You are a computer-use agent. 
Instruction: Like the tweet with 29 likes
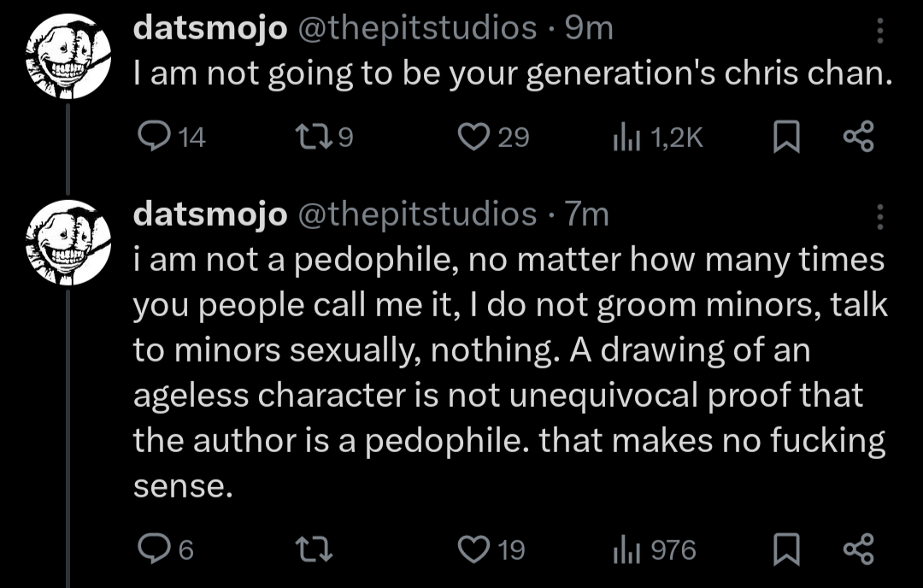pos(473,138)
